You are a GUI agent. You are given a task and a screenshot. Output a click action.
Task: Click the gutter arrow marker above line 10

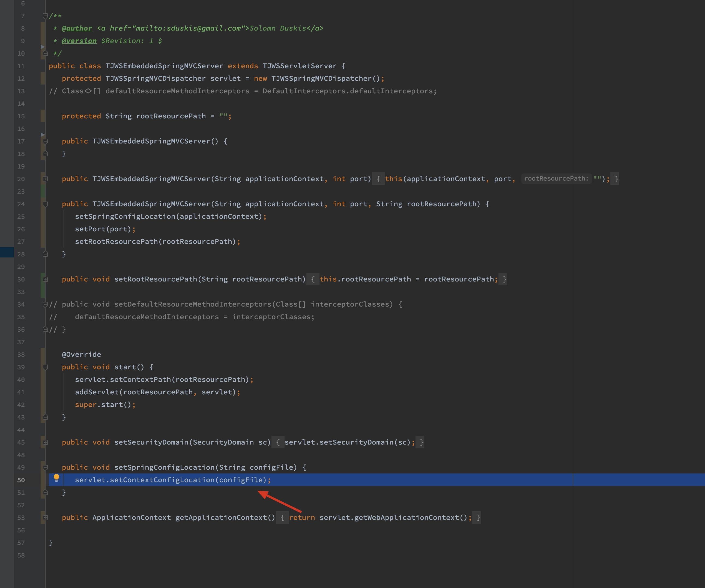[43, 47]
